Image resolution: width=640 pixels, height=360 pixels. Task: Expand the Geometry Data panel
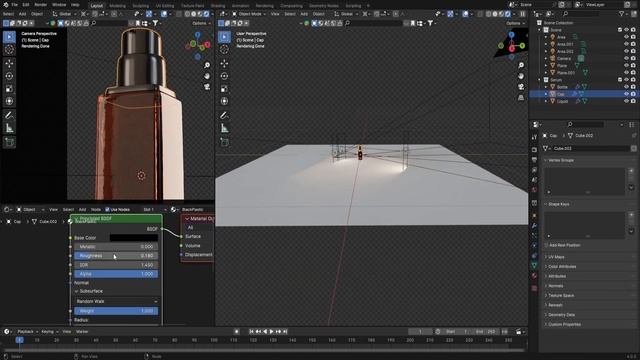point(561,315)
